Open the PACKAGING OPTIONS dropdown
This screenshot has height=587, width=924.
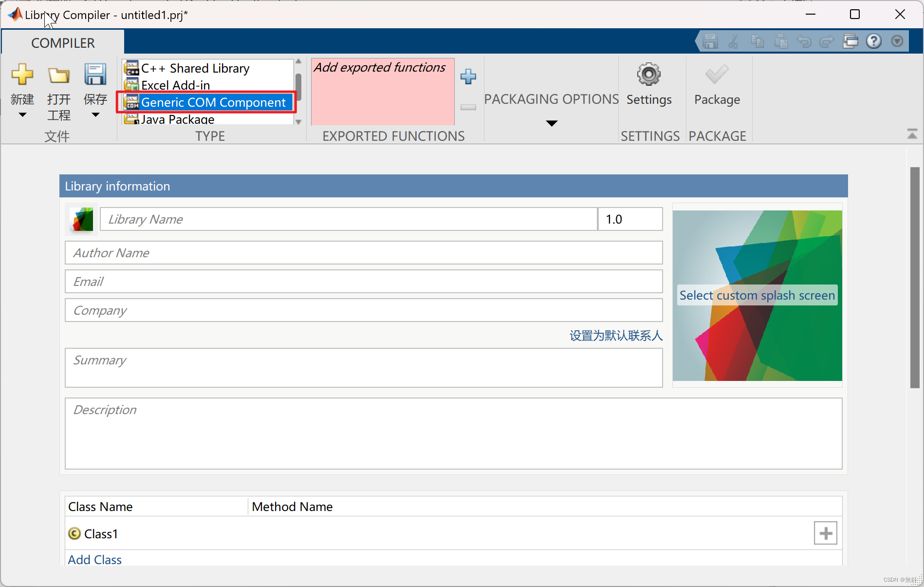pyautogui.click(x=551, y=123)
